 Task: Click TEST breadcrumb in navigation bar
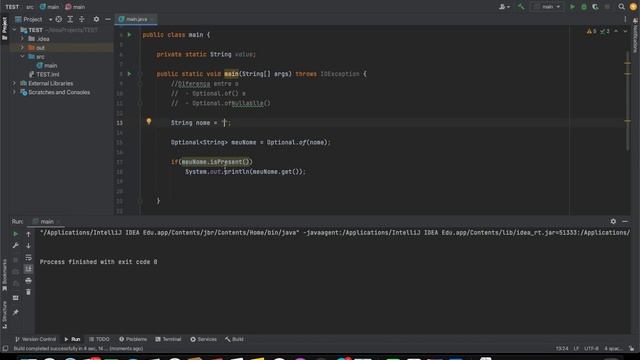(x=12, y=7)
